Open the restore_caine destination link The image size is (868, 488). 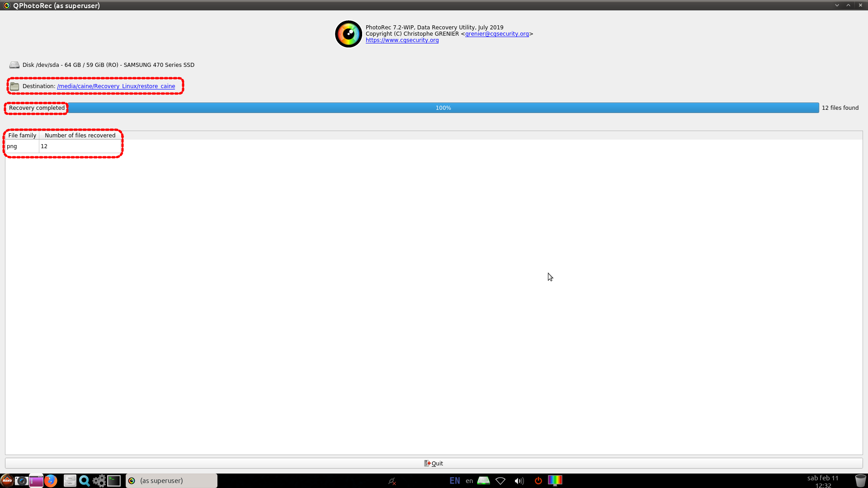[x=116, y=86]
